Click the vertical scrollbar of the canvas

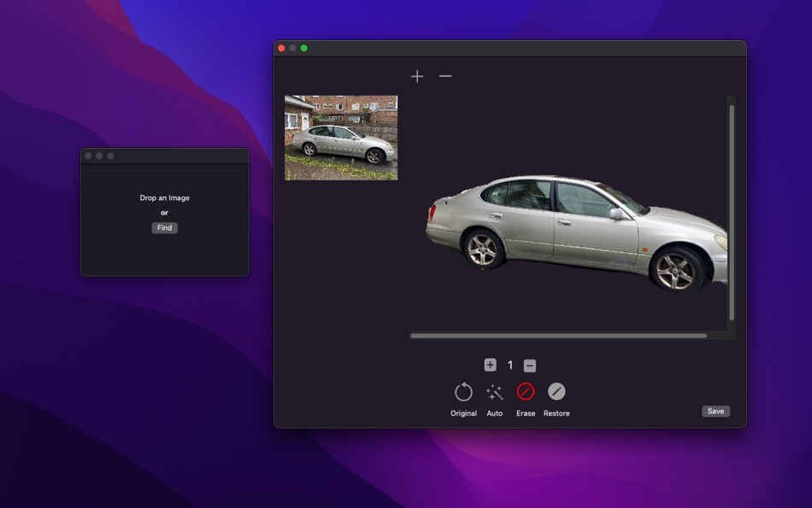click(x=732, y=213)
